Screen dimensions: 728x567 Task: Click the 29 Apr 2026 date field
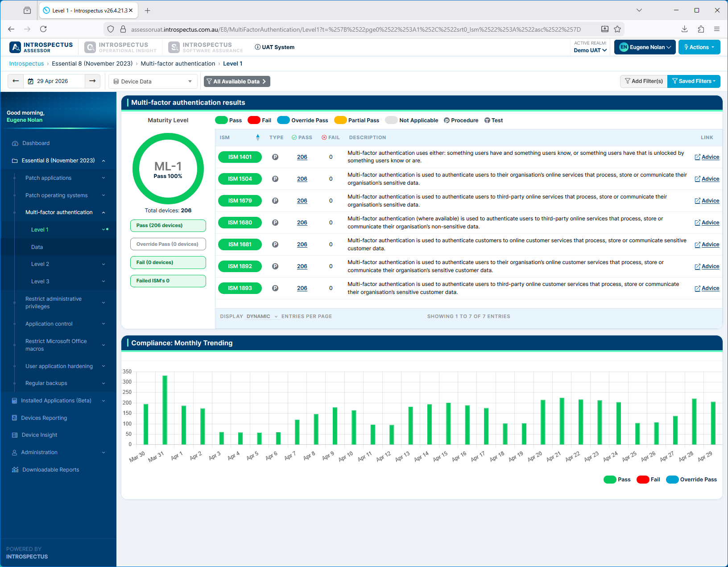pos(54,81)
